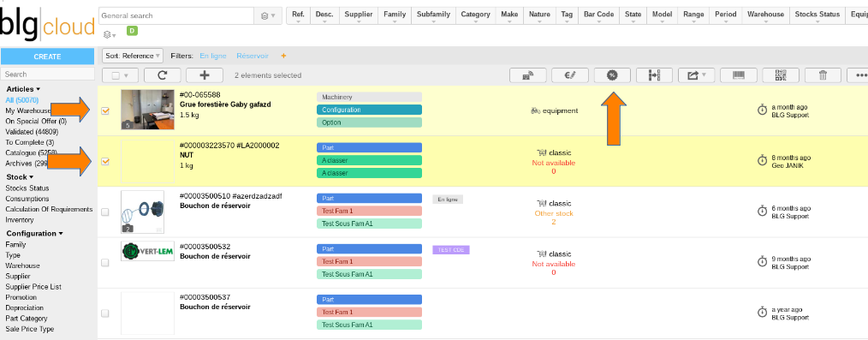Click the grey Machinery tag
Viewport: 868px width, 340px height.
[369, 97]
